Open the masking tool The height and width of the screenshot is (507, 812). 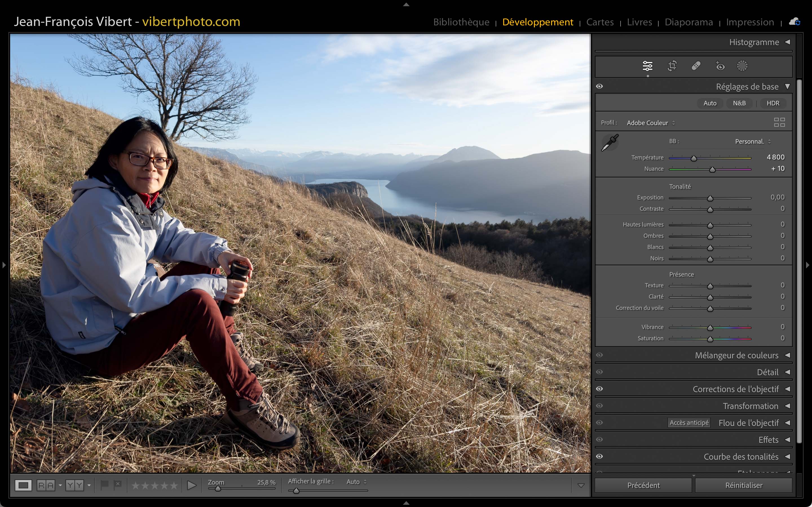[742, 66]
